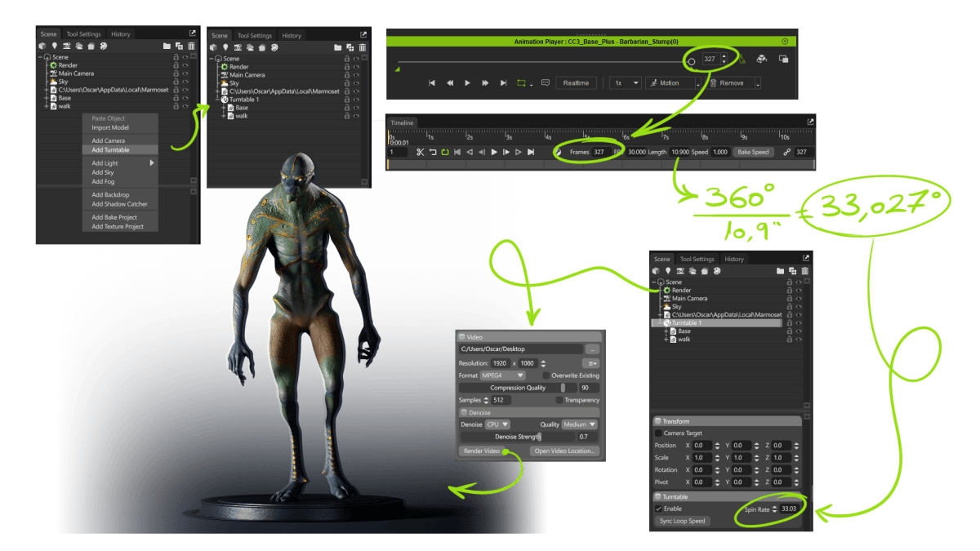The image size is (980, 551).
Task: Enable the Transparency checkbox in Video settings
Action: 559,400
